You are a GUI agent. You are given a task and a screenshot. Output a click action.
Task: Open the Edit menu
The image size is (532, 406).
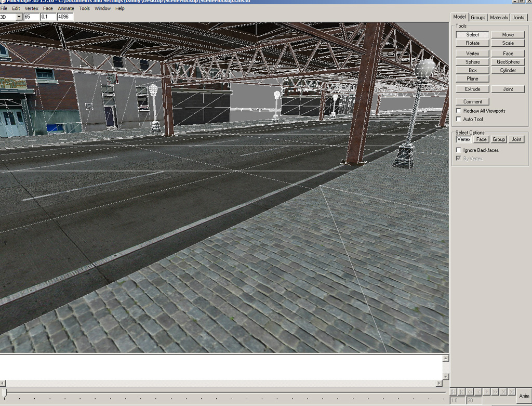[16, 8]
